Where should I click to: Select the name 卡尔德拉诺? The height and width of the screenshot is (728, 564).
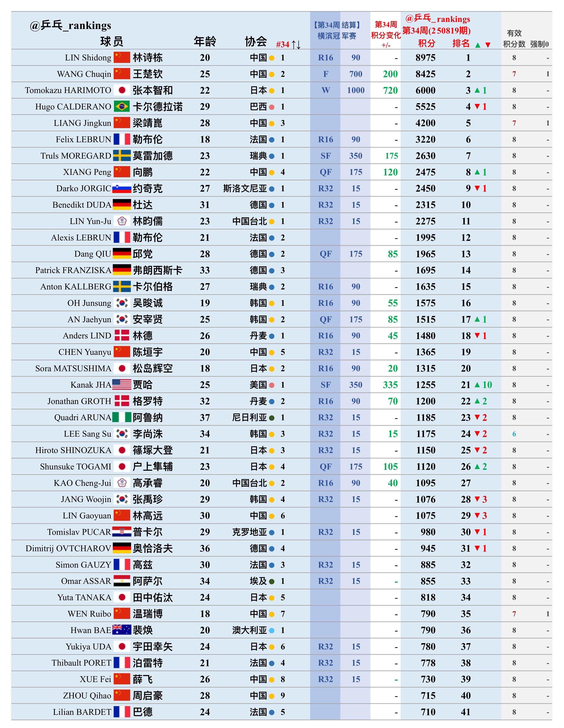click(158, 107)
